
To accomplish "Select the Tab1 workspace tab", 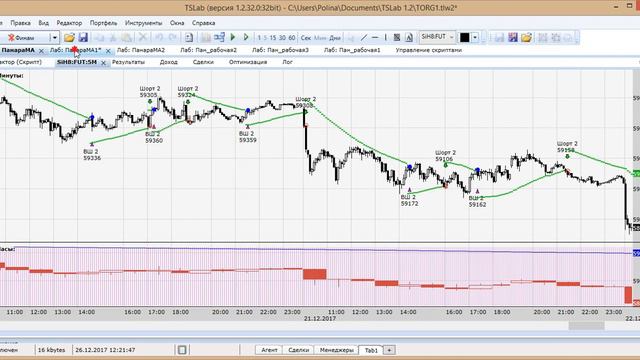I will [371, 350].
